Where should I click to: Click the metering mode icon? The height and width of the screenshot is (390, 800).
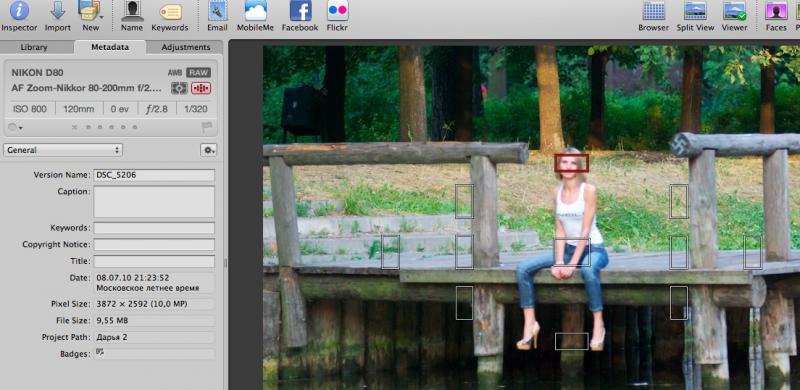click(179, 88)
